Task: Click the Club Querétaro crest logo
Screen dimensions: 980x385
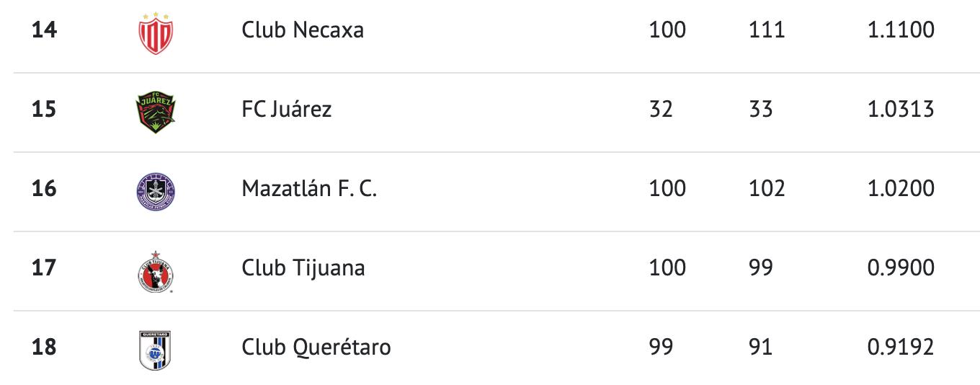Action: pos(156,349)
